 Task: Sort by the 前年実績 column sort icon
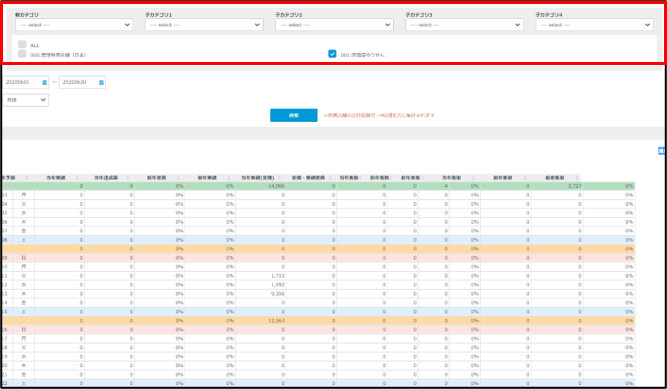coord(230,178)
